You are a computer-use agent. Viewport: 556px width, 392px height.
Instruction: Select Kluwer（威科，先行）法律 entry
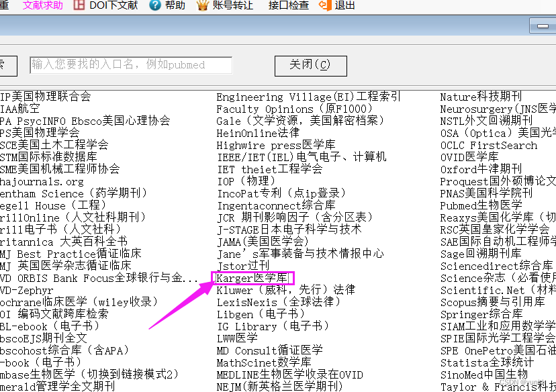click(x=286, y=290)
